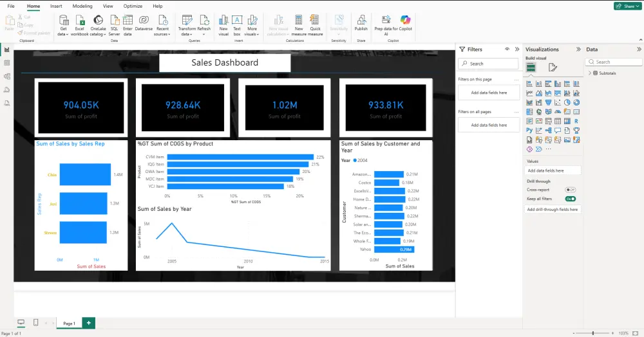Click Add data fields under Filters on this page
This screenshot has width=644, height=337.
coord(489,93)
